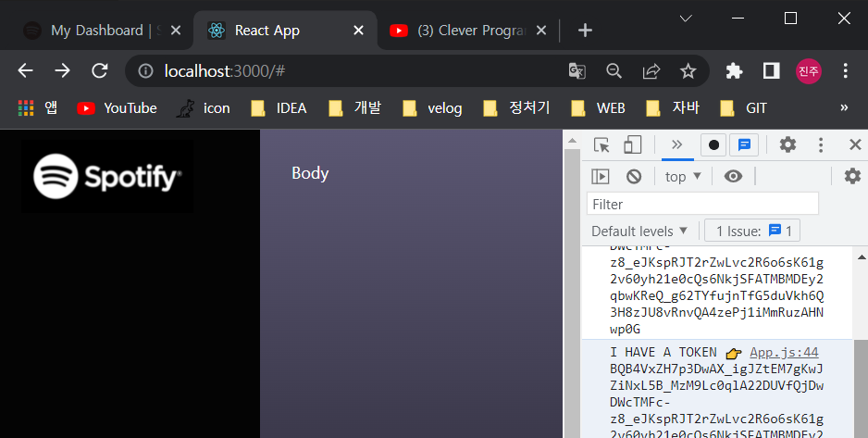Click the console scrollbar up arrow
Viewport: 868px width, 438px height.
pyautogui.click(x=862, y=257)
